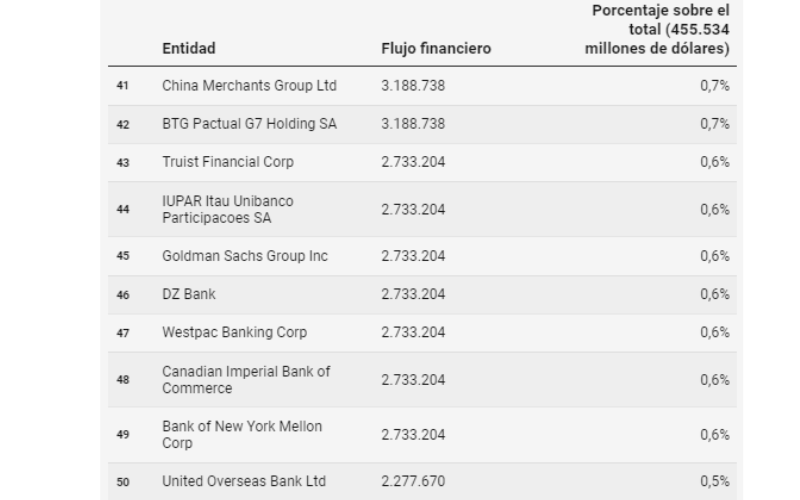The height and width of the screenshot is (500, 800).
Task: Click the 0,7% value for China Merchants
Action: (715, 86)
